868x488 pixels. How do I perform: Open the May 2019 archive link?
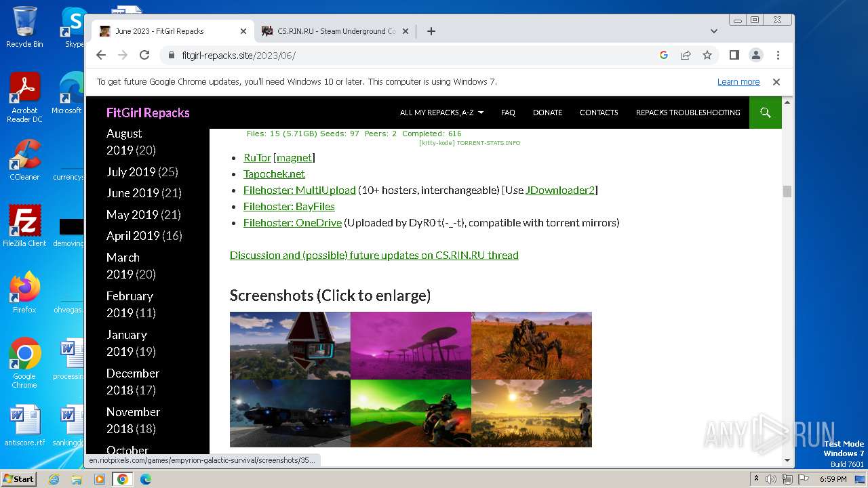[x=132, y=215]
